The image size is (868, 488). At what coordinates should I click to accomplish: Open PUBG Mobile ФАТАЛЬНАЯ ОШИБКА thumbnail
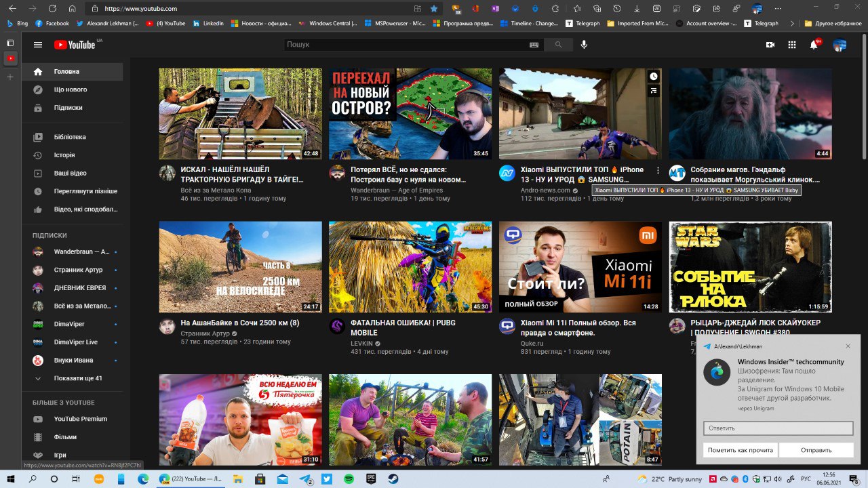point(410,267)
